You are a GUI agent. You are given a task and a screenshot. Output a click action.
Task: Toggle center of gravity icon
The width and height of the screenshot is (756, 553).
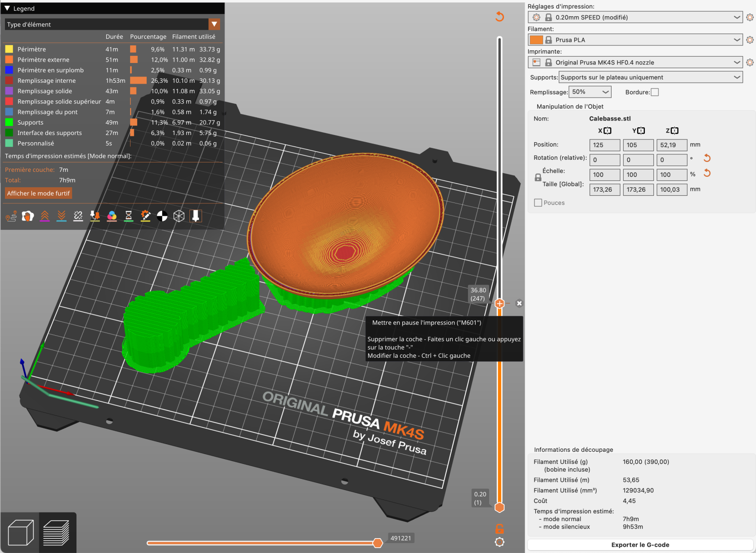pyautogui.click(x=162, y=216)
